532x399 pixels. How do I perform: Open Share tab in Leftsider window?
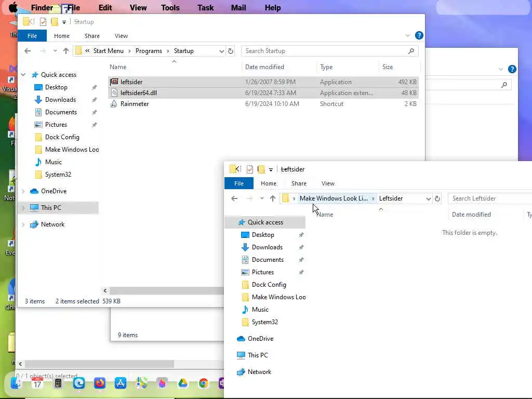(x=299, y=183)
